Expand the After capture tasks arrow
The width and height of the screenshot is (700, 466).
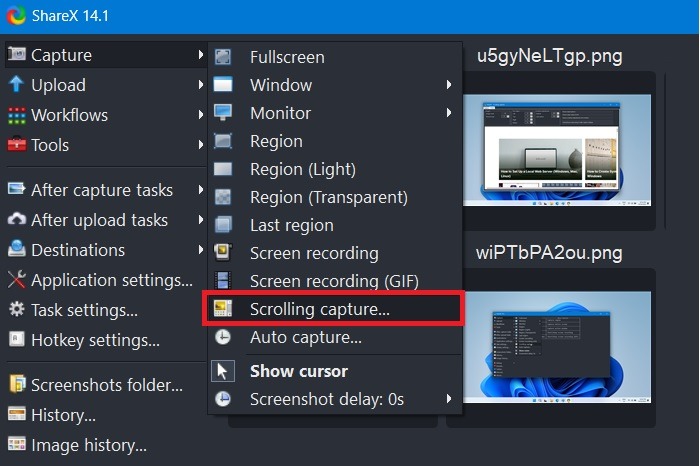[x=200, y=189]
